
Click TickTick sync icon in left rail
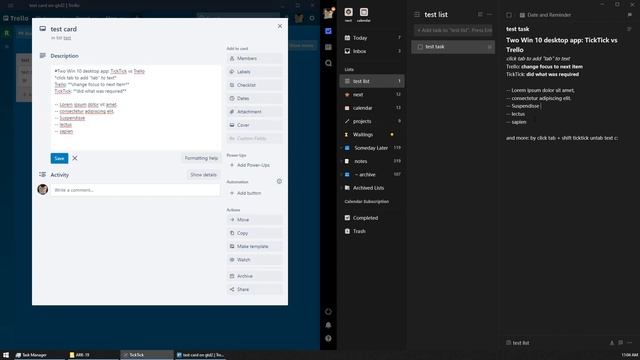(329, 311)
